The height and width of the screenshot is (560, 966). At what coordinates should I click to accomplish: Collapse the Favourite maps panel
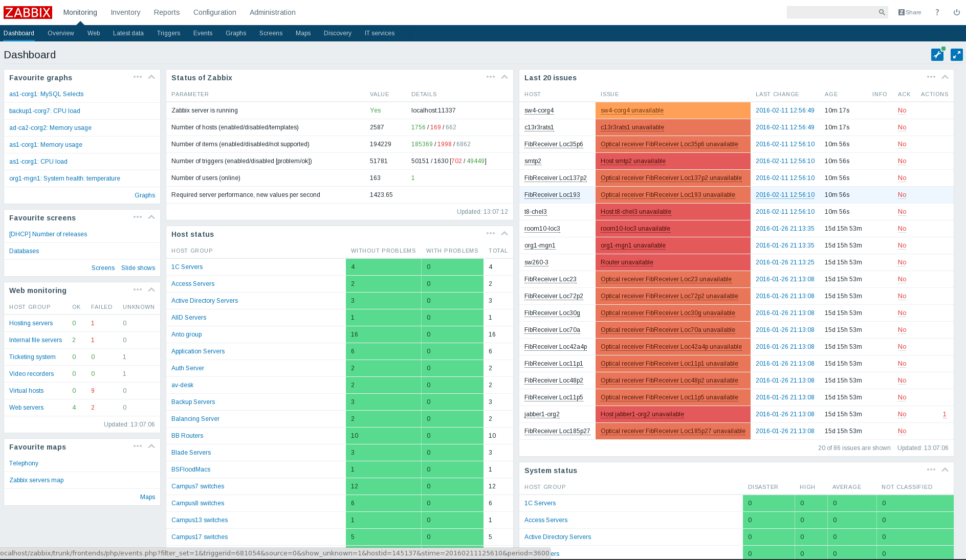pyautogui.click(x=151, y=446)
